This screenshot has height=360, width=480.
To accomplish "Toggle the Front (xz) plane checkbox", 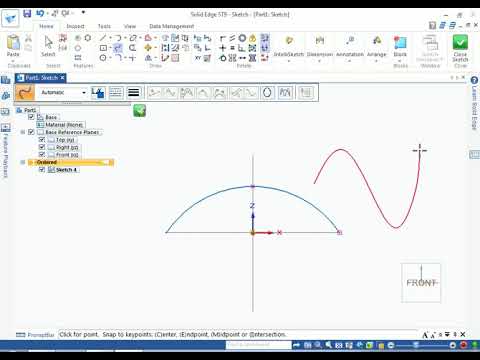I will (42, 155).
